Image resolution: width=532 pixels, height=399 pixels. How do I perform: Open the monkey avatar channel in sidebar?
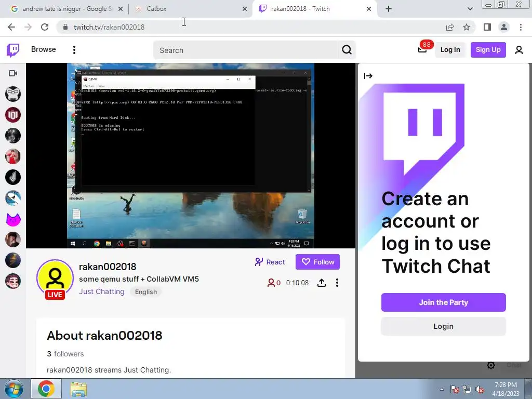coord(13,94)
